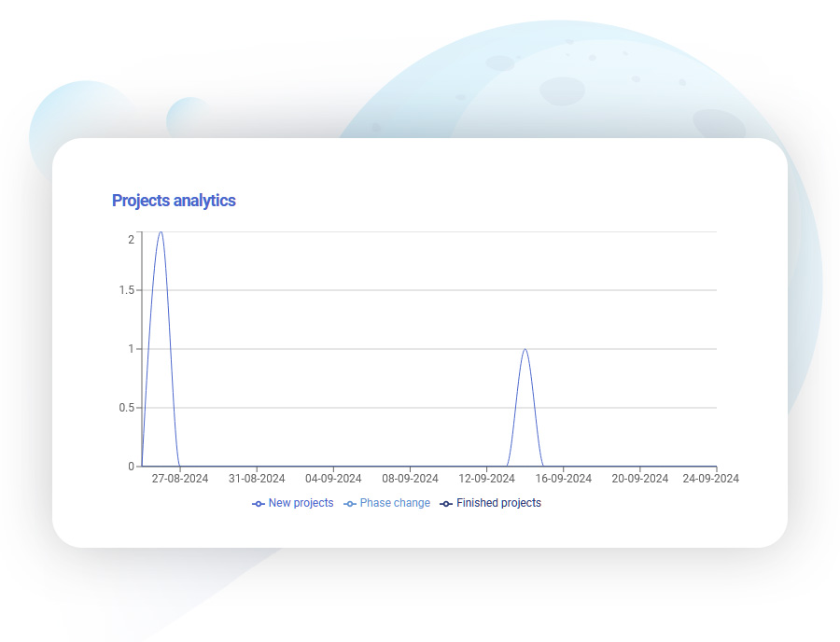
Task: Click the Finished projects legend marker icon
Action: (x=446, y=504)
